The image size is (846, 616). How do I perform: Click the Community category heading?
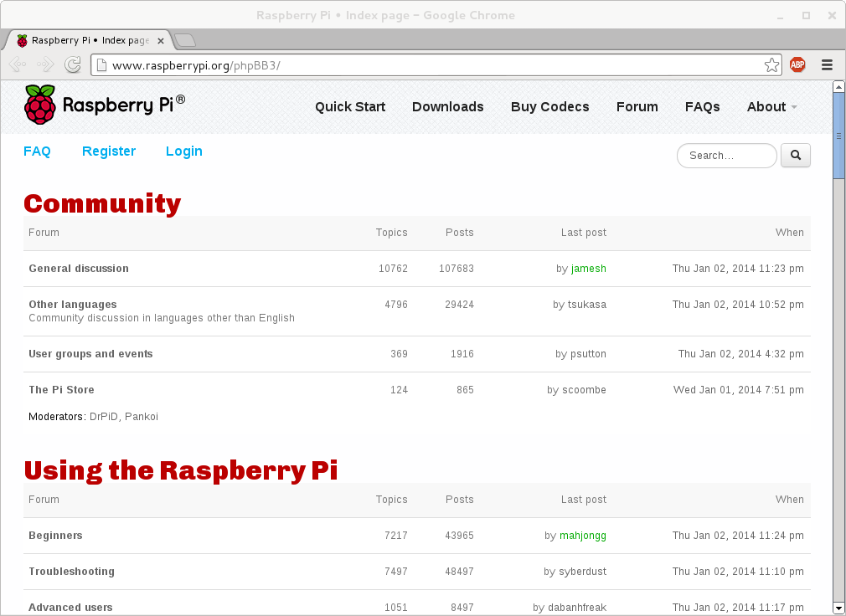[102, 203]
